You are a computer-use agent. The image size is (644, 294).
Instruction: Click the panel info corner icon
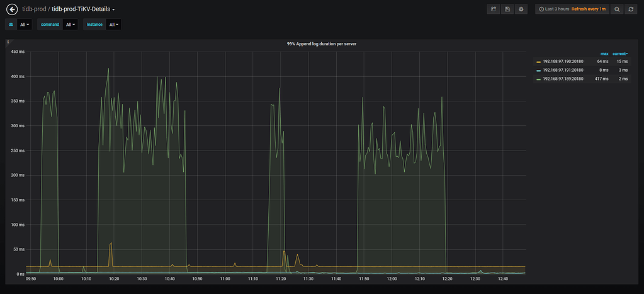coord(8,43)
